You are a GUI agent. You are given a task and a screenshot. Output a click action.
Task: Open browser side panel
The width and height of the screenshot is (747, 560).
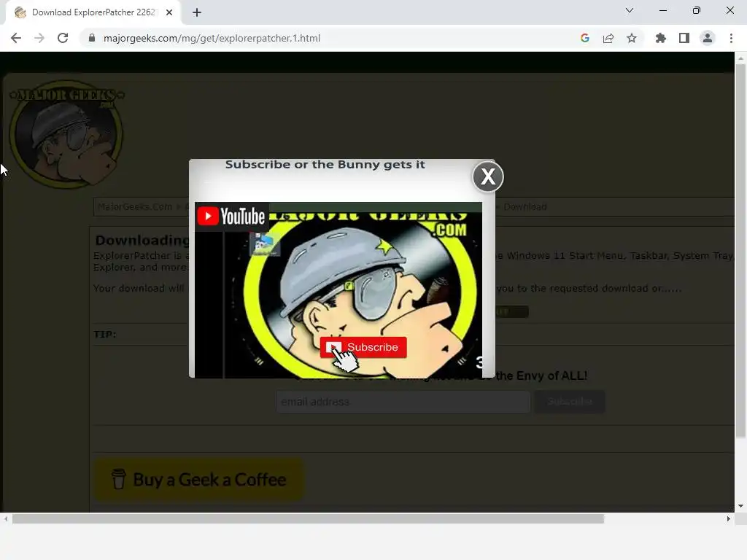pos(684,38)
